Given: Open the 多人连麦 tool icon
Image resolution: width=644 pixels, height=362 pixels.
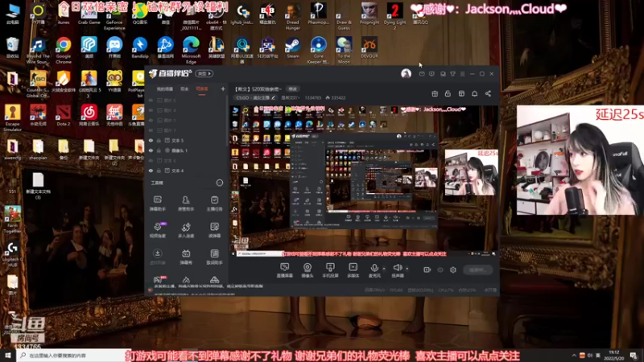Looking at the screenshot, I should point(186,230).
